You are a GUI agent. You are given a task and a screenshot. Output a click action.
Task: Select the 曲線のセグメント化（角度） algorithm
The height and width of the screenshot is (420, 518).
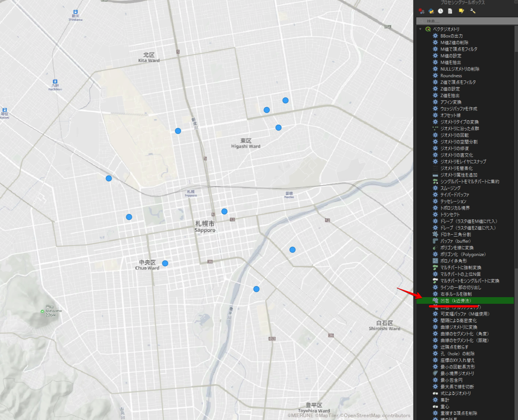[465, 334]
